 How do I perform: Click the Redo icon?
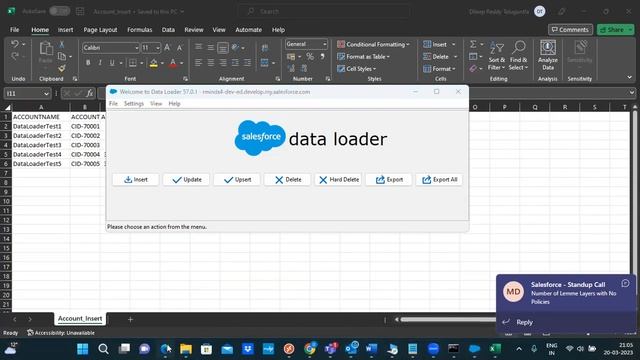point(15,56)
